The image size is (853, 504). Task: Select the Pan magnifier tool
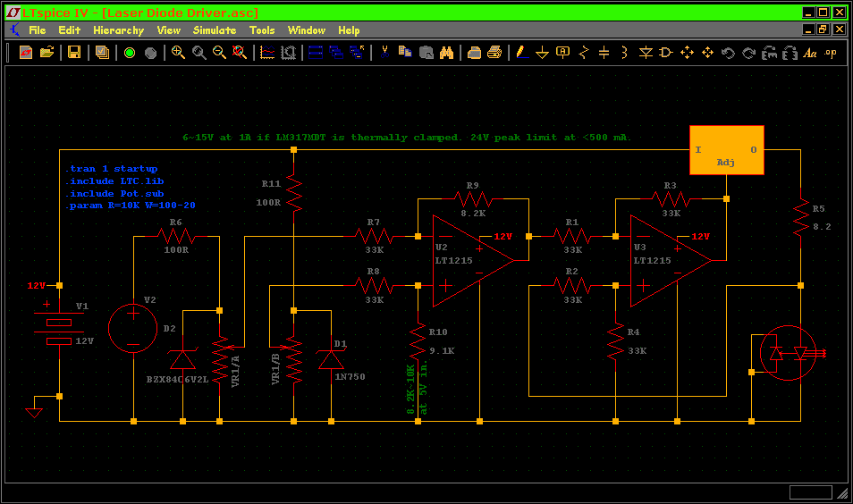(199, 52)
